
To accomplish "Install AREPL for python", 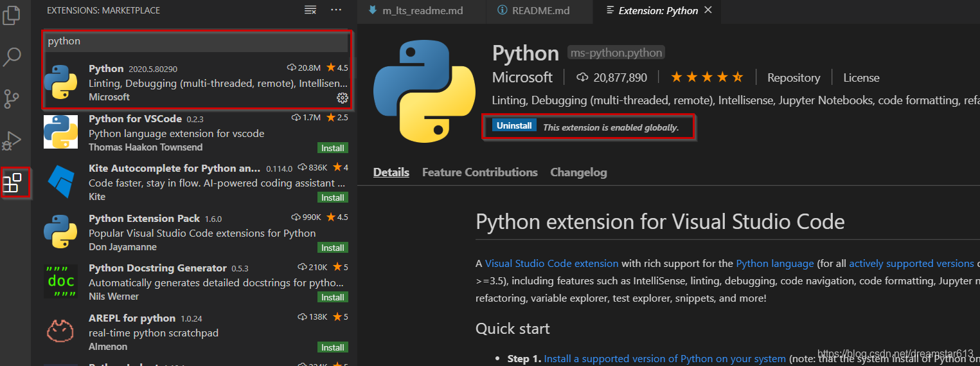I will click(333, 347).
